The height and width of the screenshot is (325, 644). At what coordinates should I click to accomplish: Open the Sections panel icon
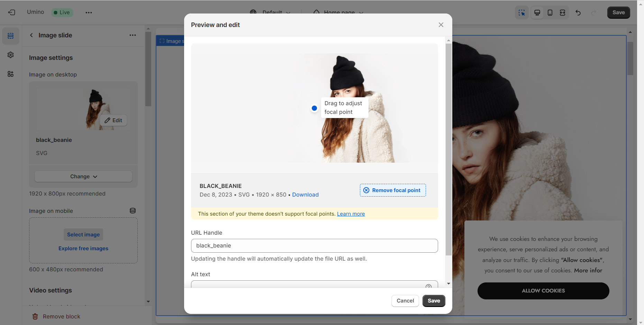pyautogui.click(x=11, y=36)
